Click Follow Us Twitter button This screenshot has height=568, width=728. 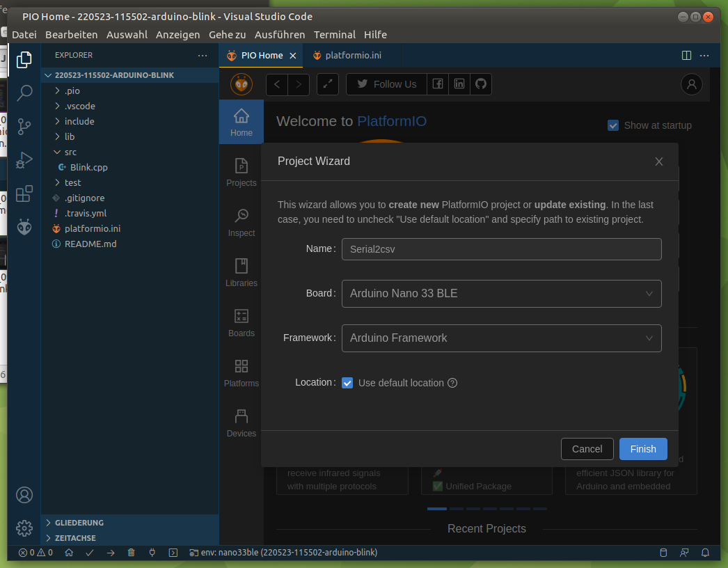pyautogui.click(x=386, y=84)
